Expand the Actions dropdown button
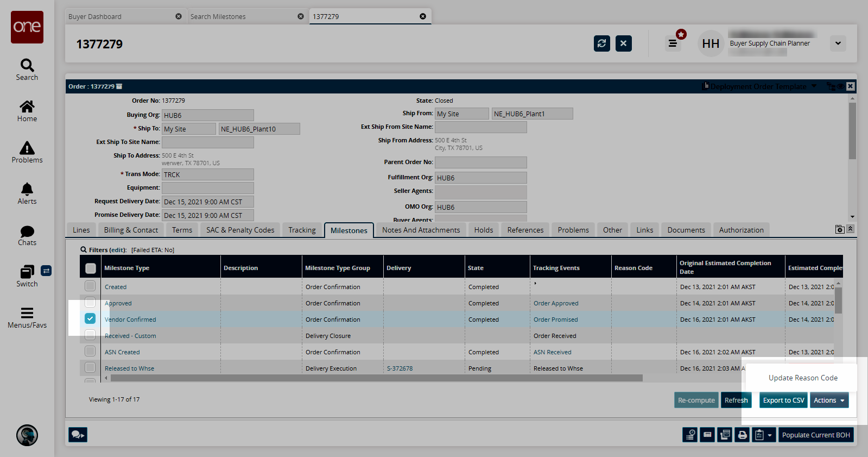This screenshot has height=457, width=868. click(829, 400)
